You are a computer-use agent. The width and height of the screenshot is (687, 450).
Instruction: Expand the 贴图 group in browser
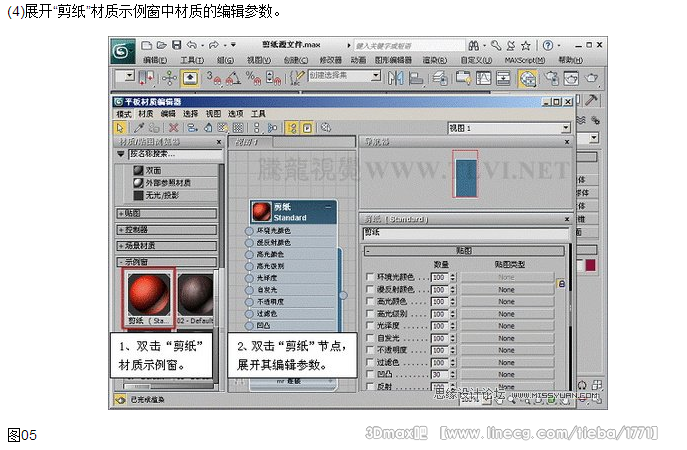(x=167, y=213)
